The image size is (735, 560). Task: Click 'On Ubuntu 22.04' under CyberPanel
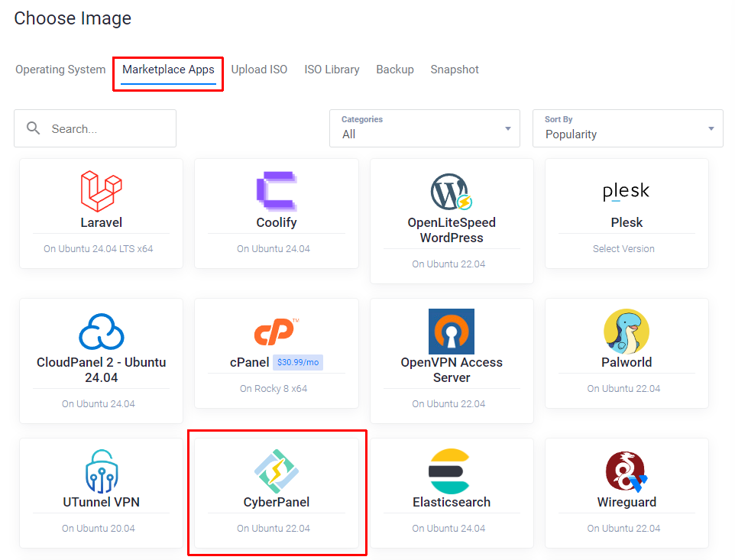[274, 528]
